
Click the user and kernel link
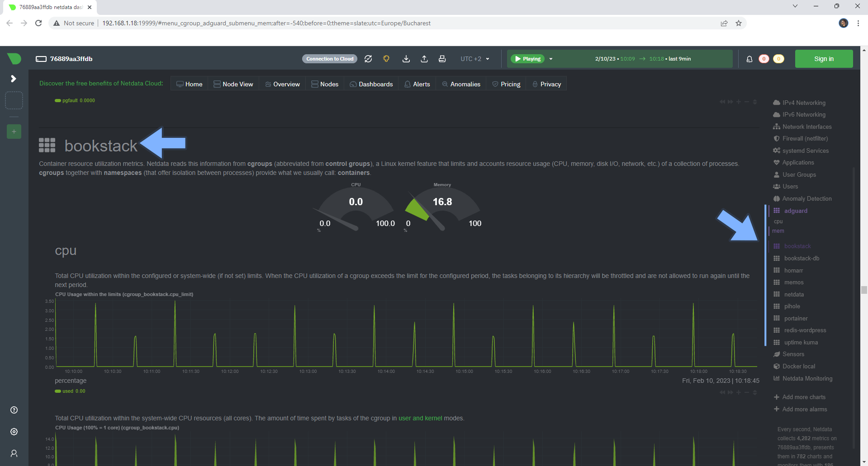tap(420, 418)
